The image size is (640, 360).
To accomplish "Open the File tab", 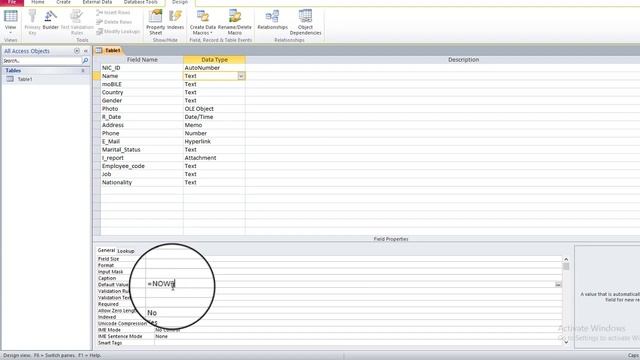I will 12,2.
